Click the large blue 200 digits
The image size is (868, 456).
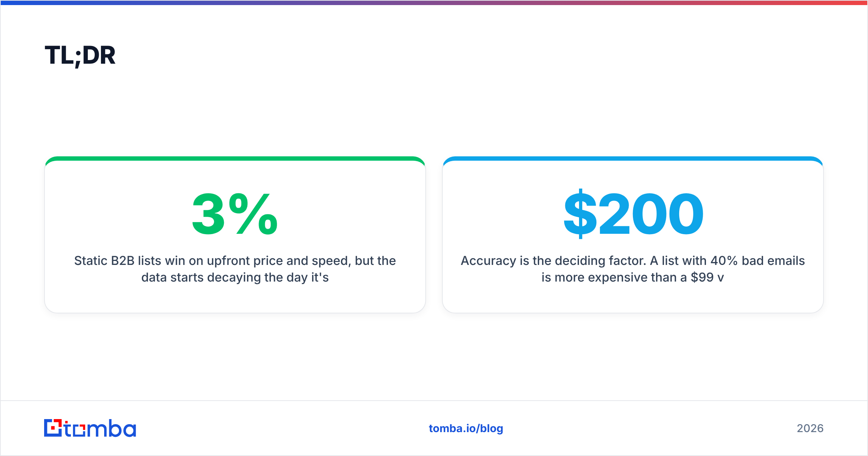651,214
